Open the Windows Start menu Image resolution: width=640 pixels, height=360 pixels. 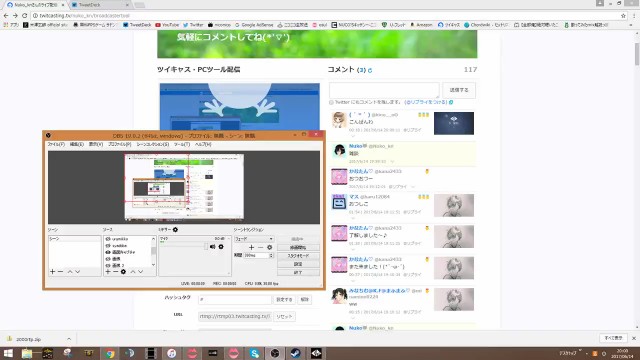(8, 353)
